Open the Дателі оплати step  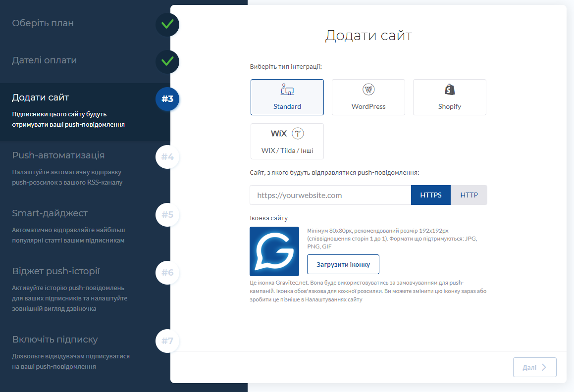44,60
